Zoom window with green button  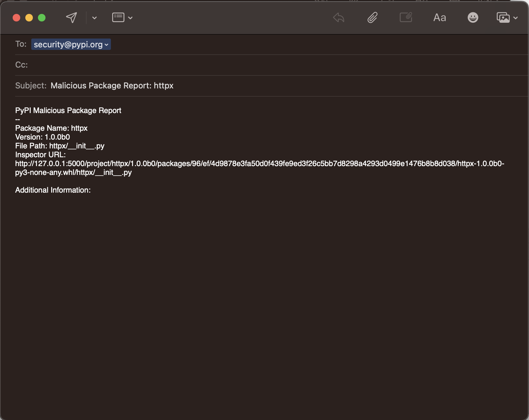click(42, 18)
